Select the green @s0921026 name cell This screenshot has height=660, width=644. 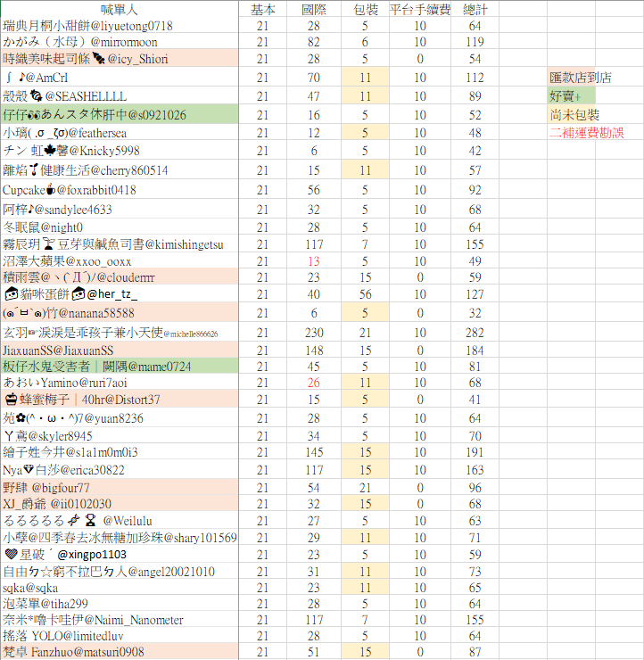[120, 114]
